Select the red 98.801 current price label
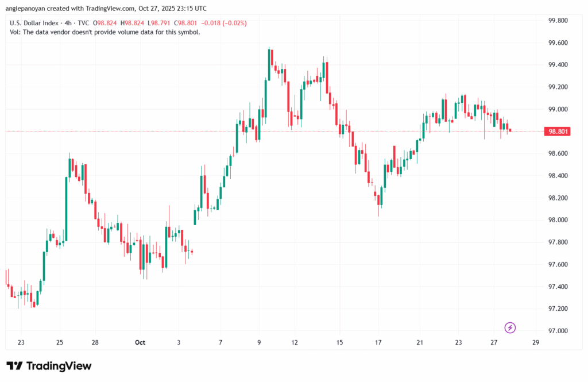 click(558, 132)
